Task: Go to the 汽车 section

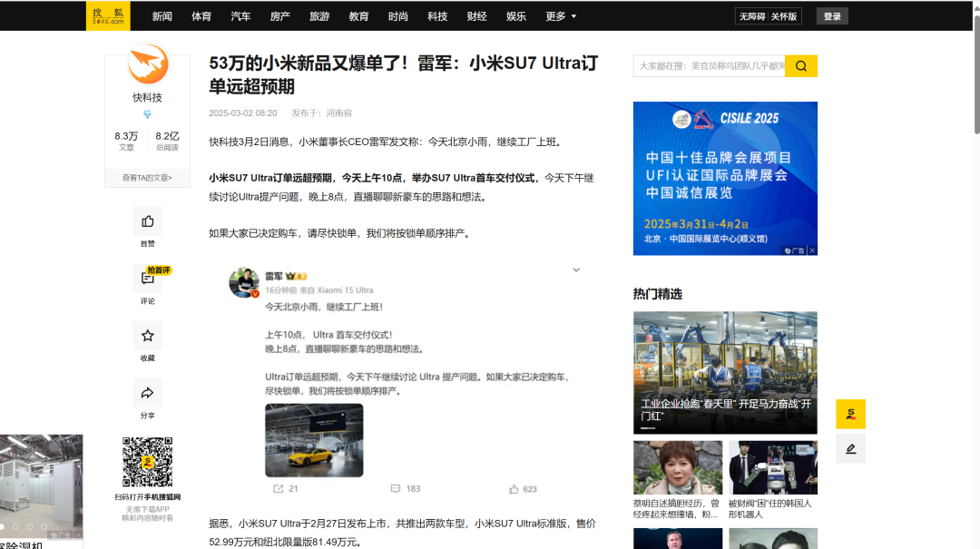Action: [x=240, y=16]
